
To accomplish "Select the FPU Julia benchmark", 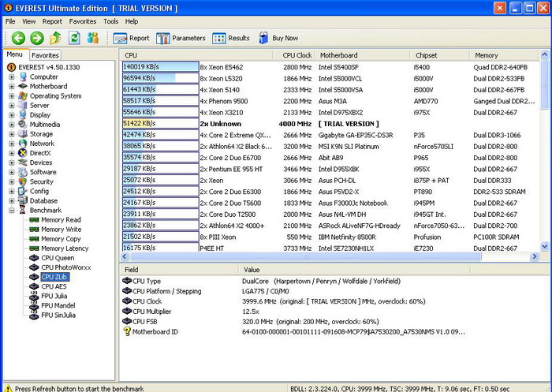I will [56, 296].
